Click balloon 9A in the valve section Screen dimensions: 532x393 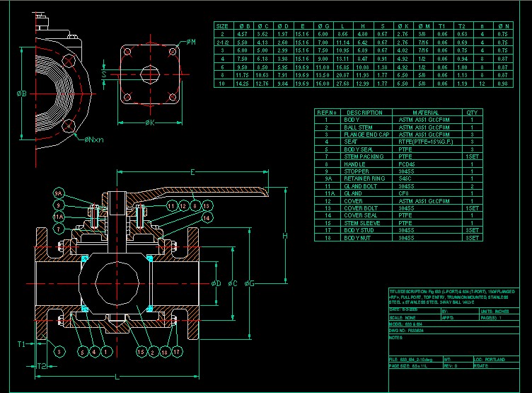59,193
